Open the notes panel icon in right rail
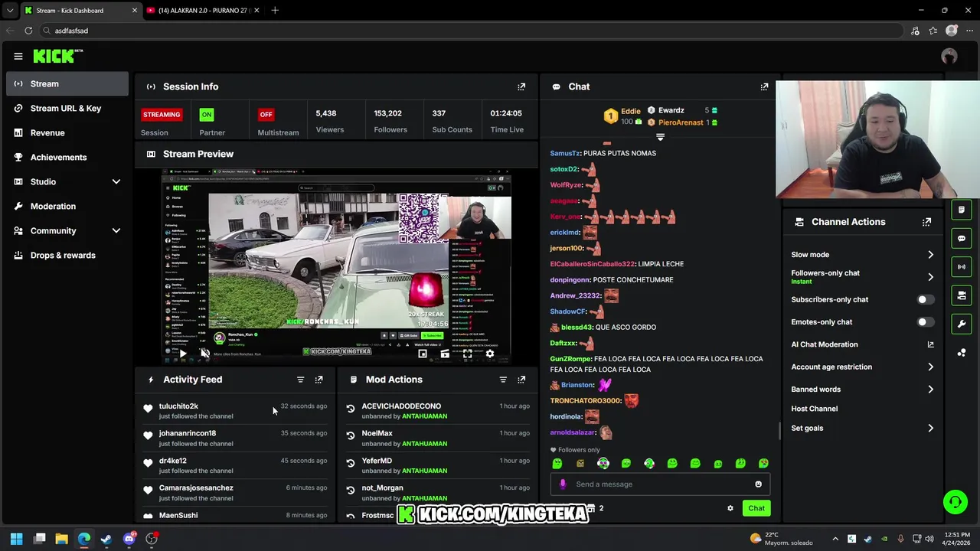The height and width of the screenshot is (551, 980). pyautogui.click(x=962, y=210)
